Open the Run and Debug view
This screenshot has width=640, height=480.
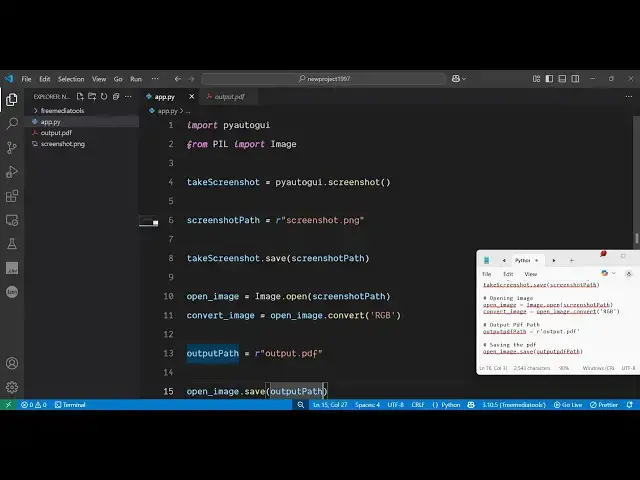point(12,172)
